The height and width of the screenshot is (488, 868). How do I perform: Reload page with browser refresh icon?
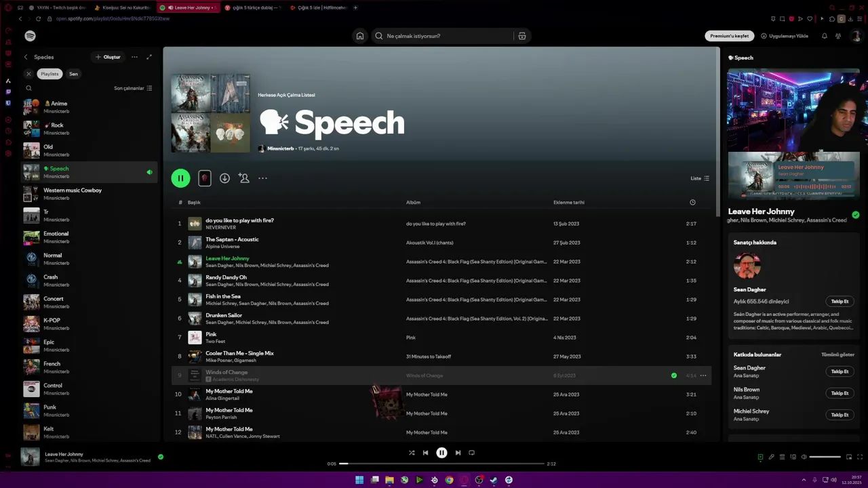click(38, 19)
